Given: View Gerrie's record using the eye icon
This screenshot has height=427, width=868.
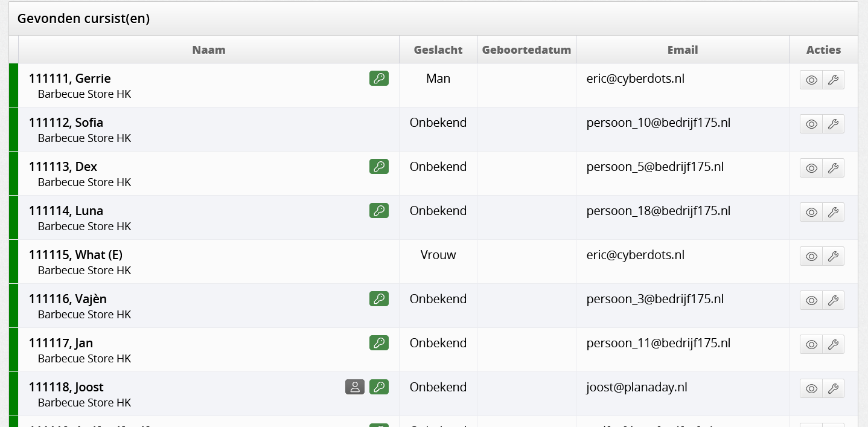Looking at the screenshot, I should [x=811, y=80].
